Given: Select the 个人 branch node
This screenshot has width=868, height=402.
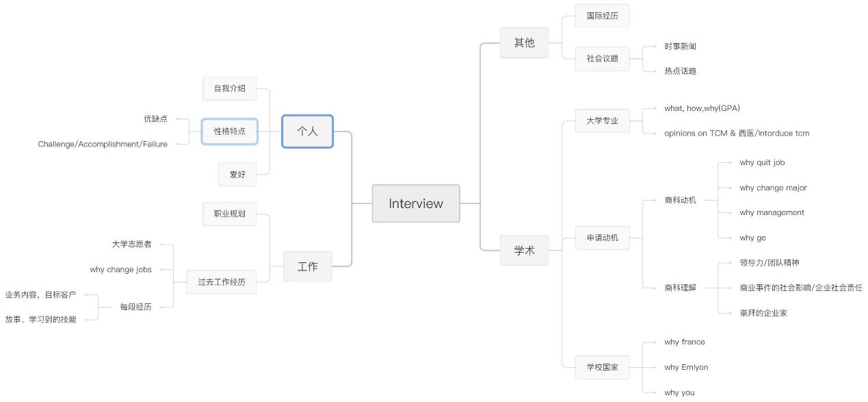Looking at the screenshot, I should point(307,131).
